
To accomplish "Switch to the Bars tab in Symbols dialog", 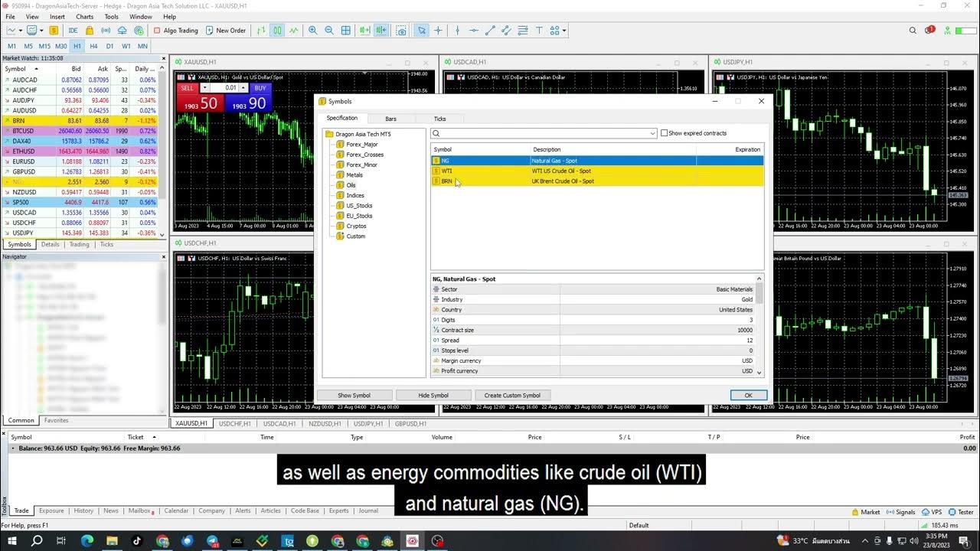I will 391,119.
